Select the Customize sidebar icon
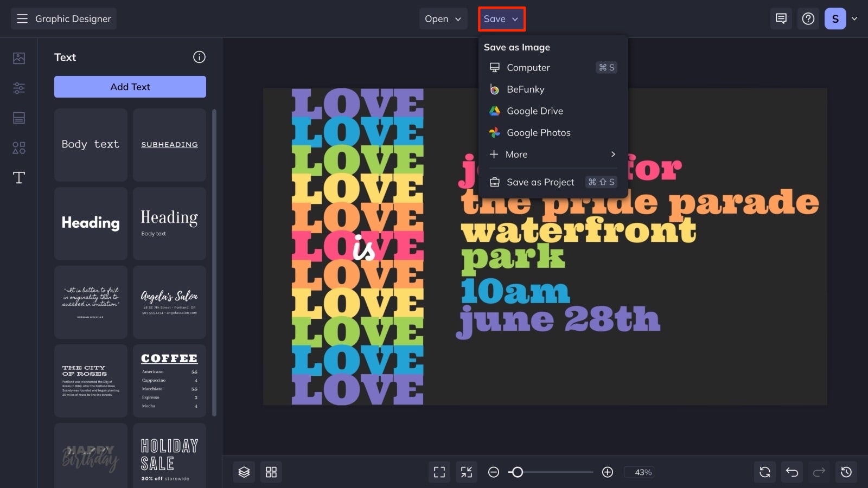This screenshot has width=868, height=488. click(x=18, y=88)
